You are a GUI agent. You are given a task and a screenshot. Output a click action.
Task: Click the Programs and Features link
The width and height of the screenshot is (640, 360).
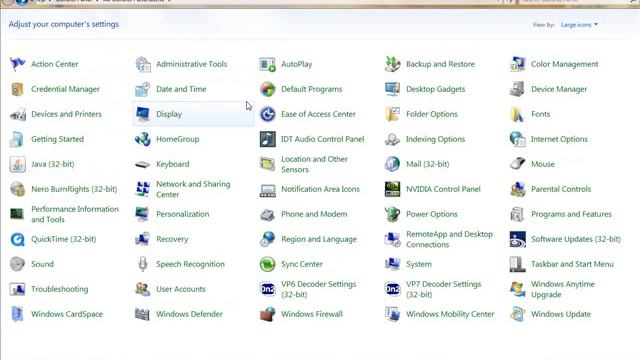pyautogui.click(x=571, y=214)
